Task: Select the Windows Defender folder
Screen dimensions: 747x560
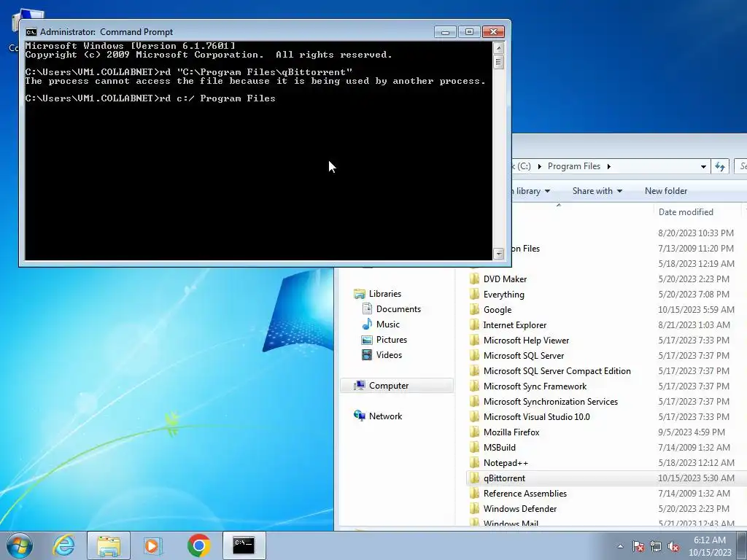Action: 519,508
